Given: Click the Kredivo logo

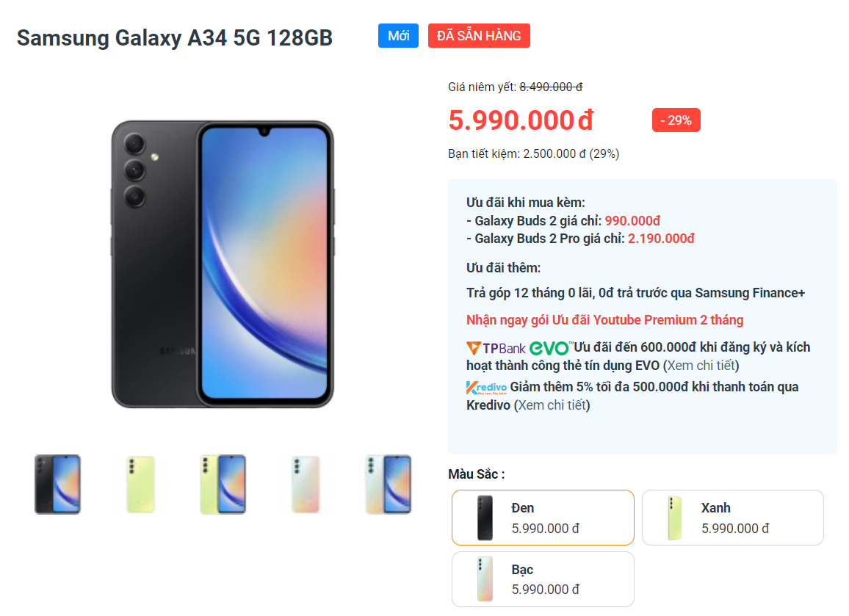Looking at the screenshot, I should (x=487, y=388).
